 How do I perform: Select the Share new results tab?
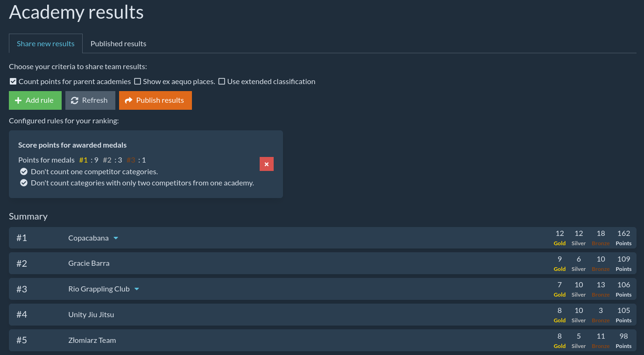pos(46,43)
